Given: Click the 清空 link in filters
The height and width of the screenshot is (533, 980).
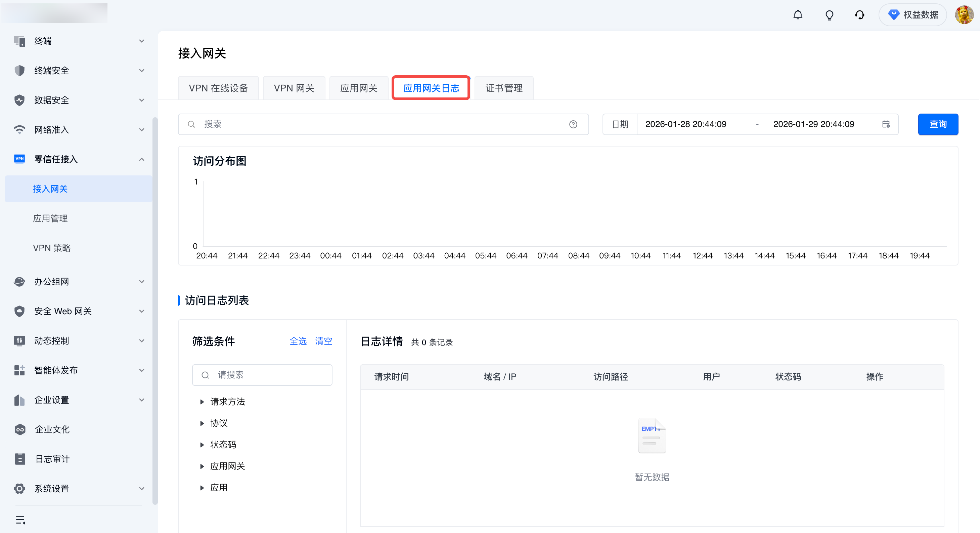Looking at the screenshot, I should point(323,341).
